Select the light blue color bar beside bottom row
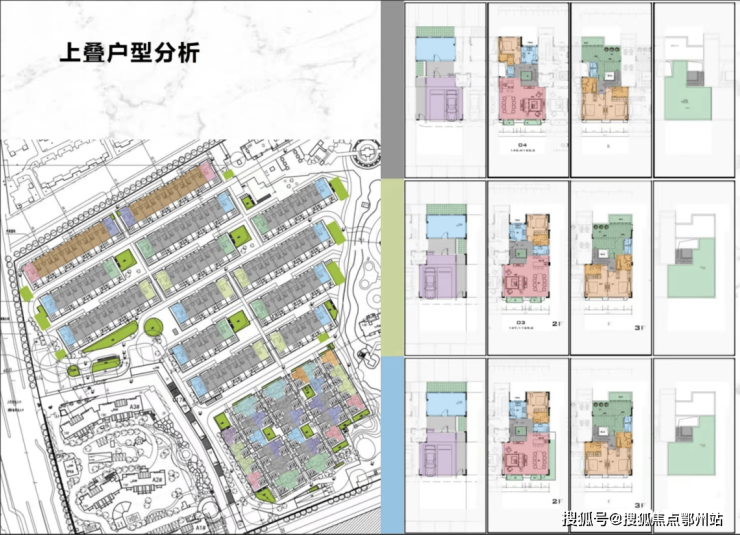This screenshot has height=535, width=740. (392, 445)
